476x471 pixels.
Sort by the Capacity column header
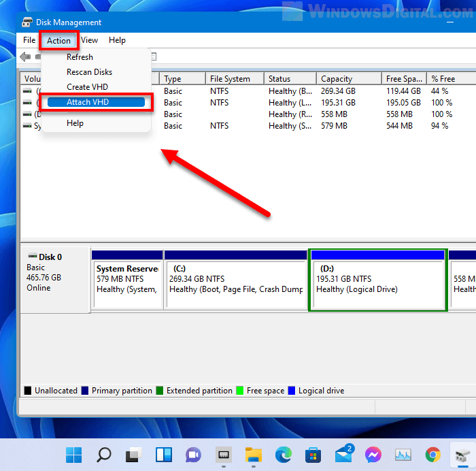pyautogui.click(x=349, y=79)
